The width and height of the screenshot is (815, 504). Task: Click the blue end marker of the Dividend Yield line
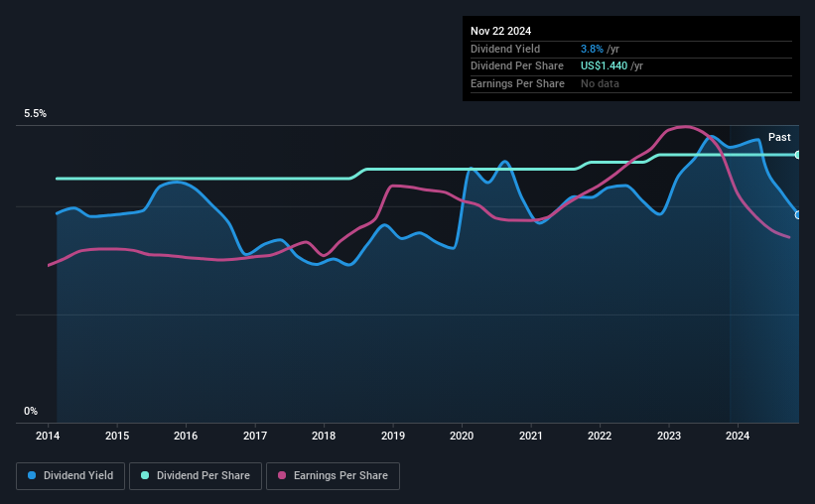coord(797,214)
